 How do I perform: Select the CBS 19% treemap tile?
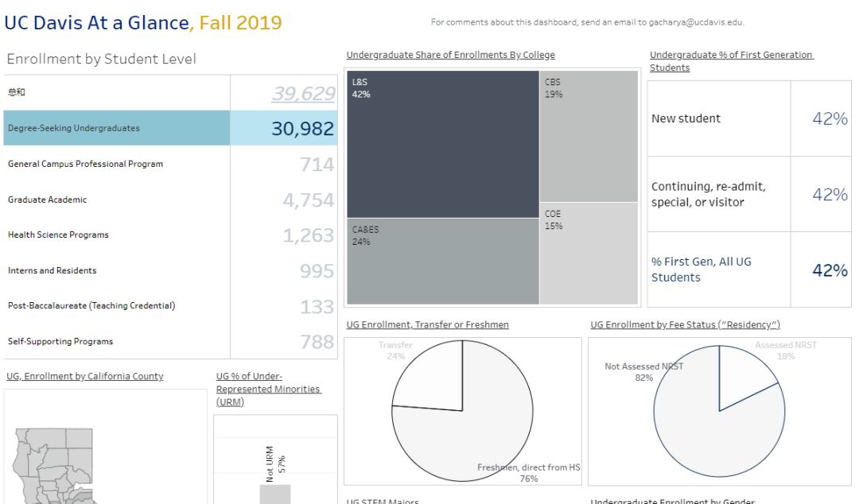pos(589,137)
